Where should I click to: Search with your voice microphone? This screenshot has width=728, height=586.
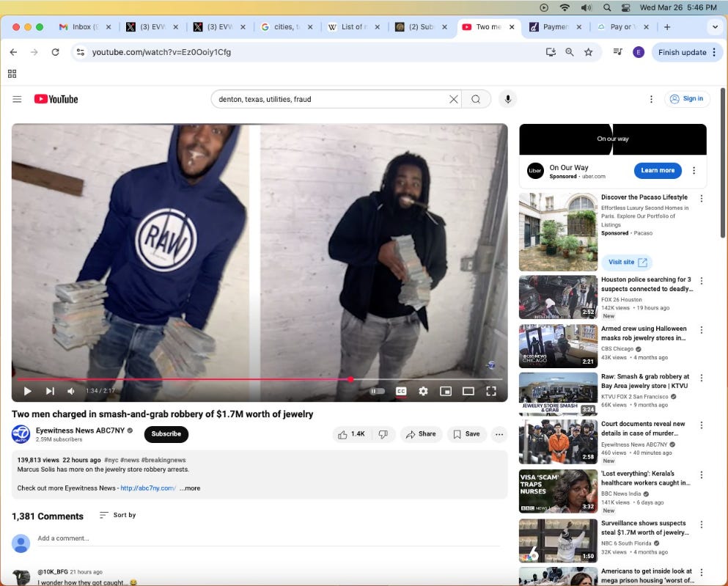[508, 99]
